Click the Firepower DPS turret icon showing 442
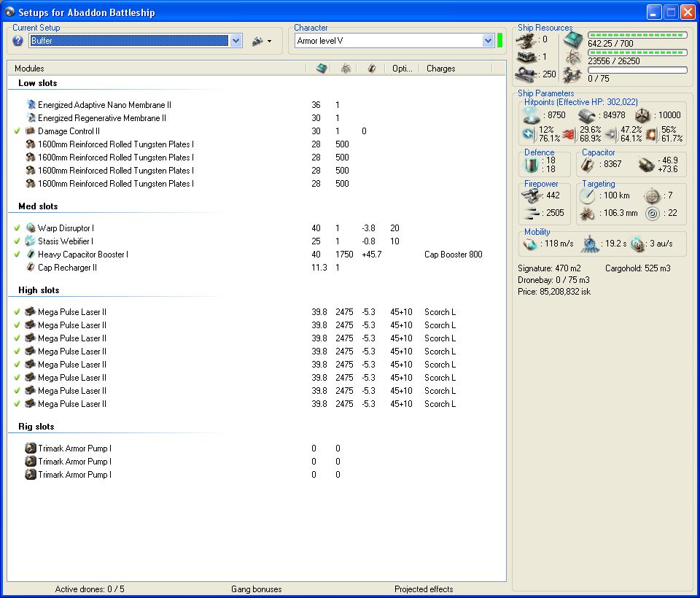This screenshot has height=598, width=700. (530, 195)
